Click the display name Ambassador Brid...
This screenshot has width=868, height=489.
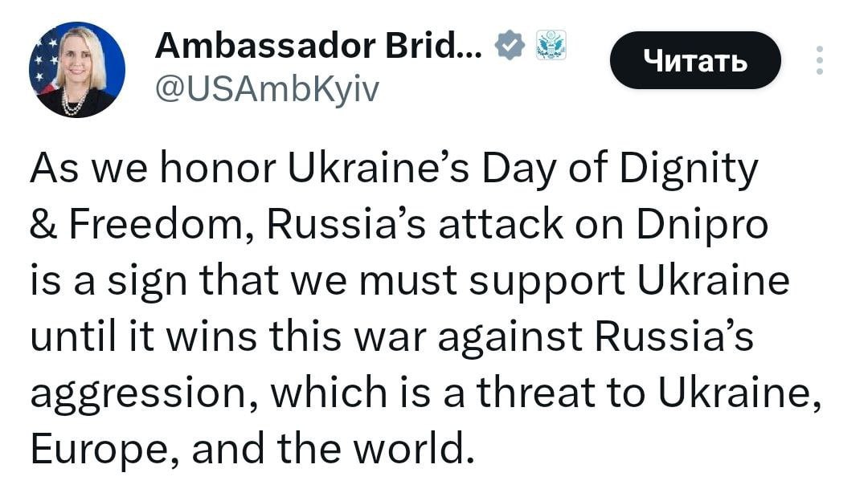319,46
